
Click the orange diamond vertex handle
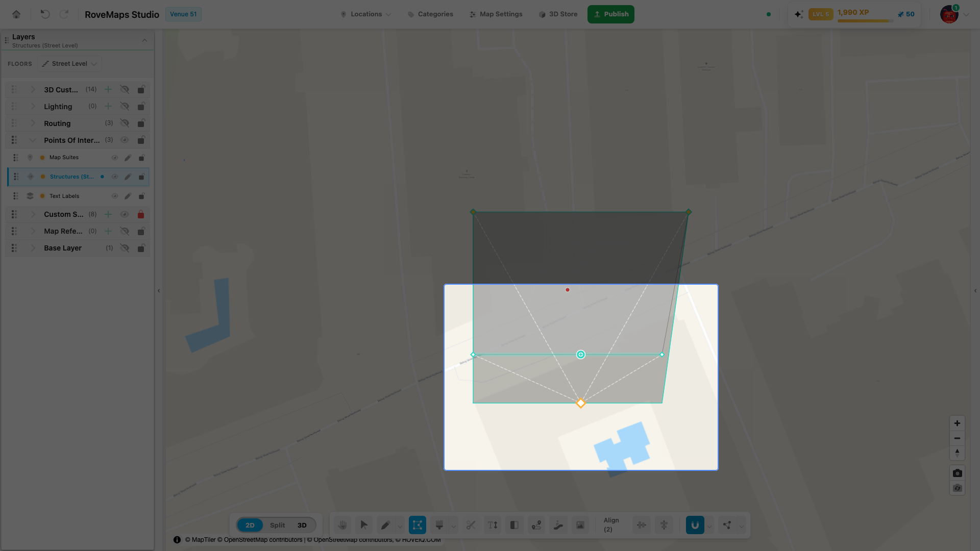580,403
